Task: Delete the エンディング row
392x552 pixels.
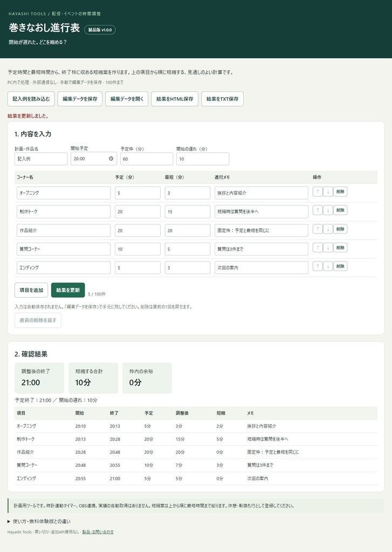Action: [x=340, y=266]
